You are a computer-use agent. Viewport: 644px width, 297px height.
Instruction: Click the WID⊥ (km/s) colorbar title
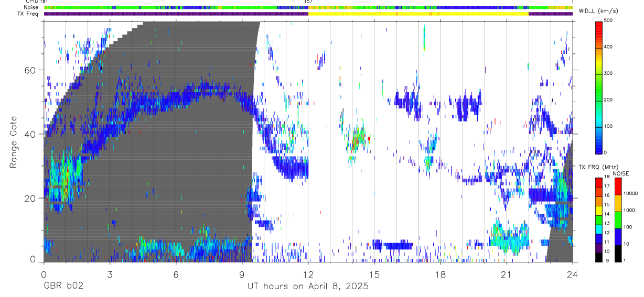pos(599,10)
